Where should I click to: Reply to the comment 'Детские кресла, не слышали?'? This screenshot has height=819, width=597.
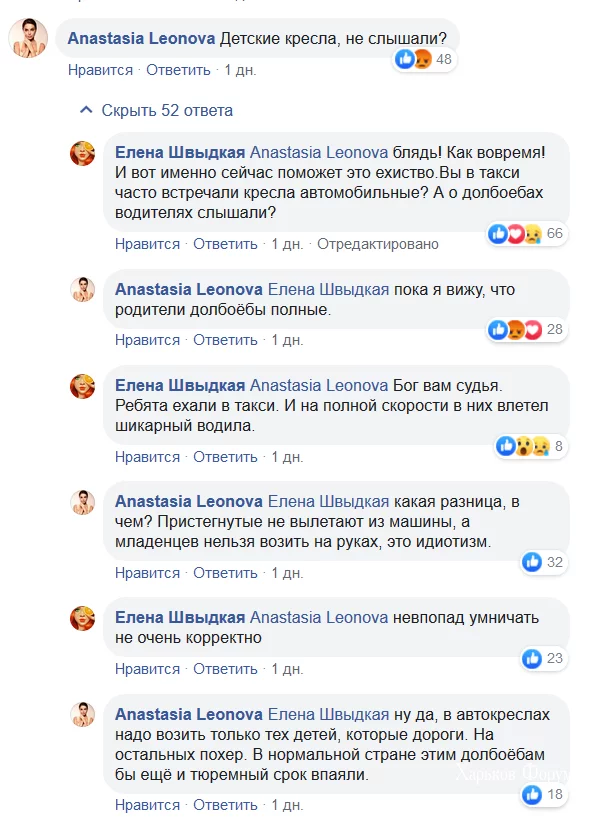coord(178,70)
